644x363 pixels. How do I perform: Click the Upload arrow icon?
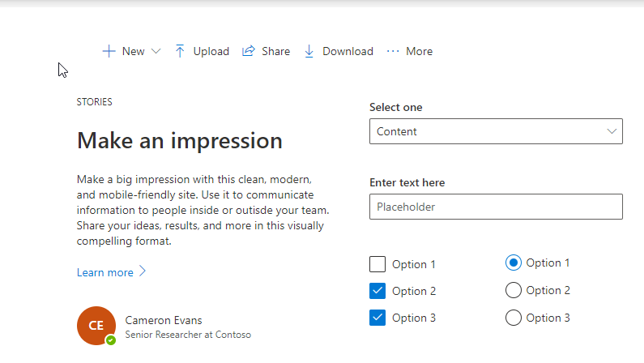coord(180,51)
